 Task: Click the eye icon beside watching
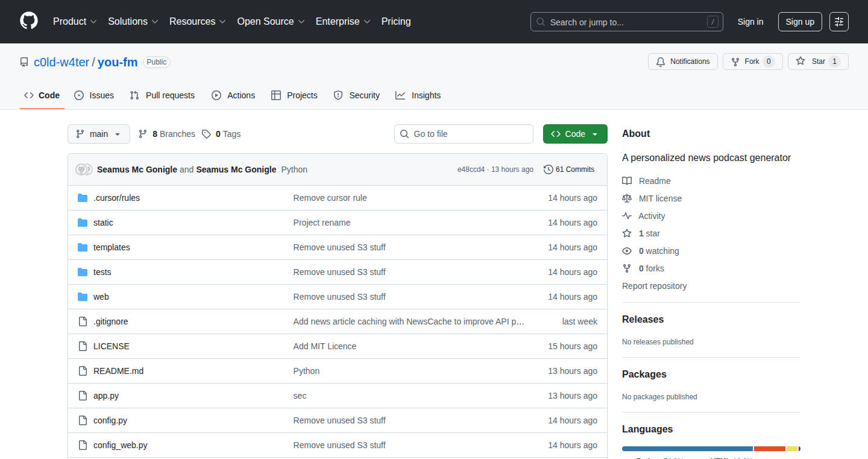(627, 251)
